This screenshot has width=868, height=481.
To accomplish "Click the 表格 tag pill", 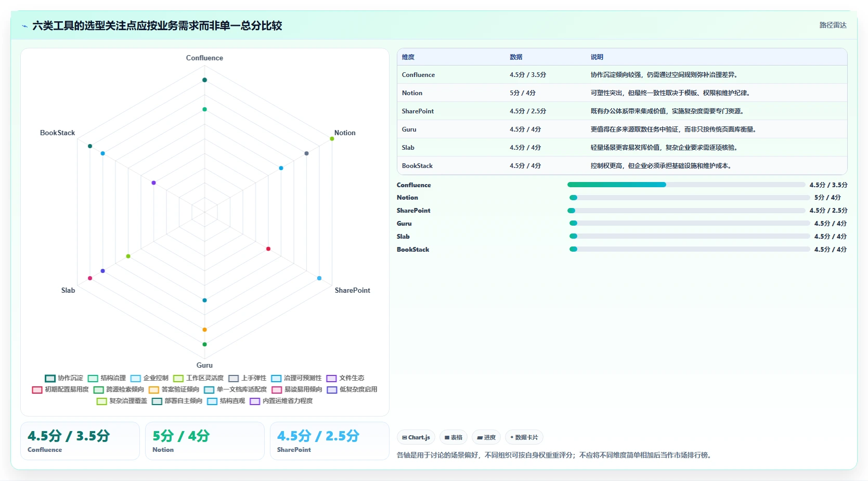I will [x=454, y=437].
